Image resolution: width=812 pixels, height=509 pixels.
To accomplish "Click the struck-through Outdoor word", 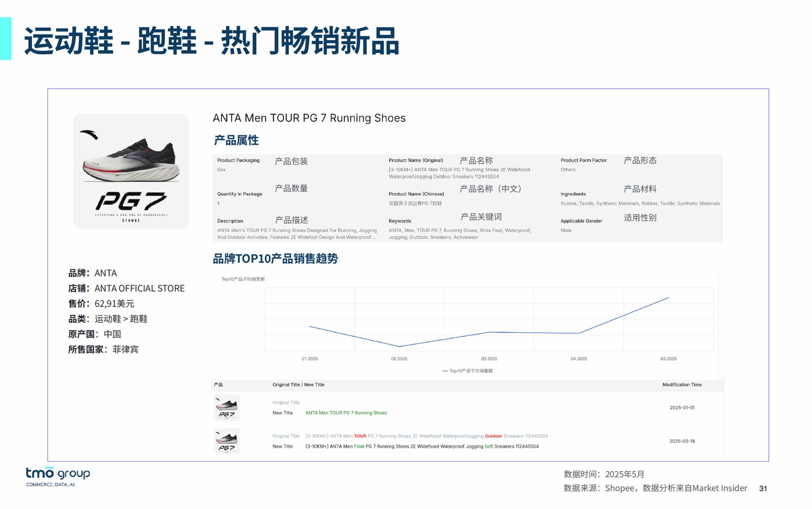I will [x=493, y=436].
